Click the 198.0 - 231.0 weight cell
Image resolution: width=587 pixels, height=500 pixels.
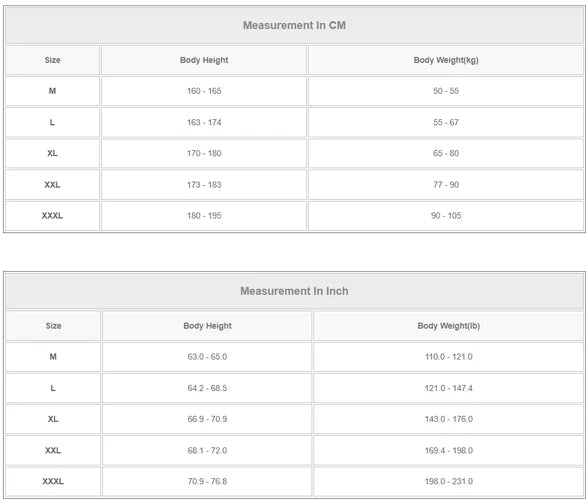(x=448, y=481)
